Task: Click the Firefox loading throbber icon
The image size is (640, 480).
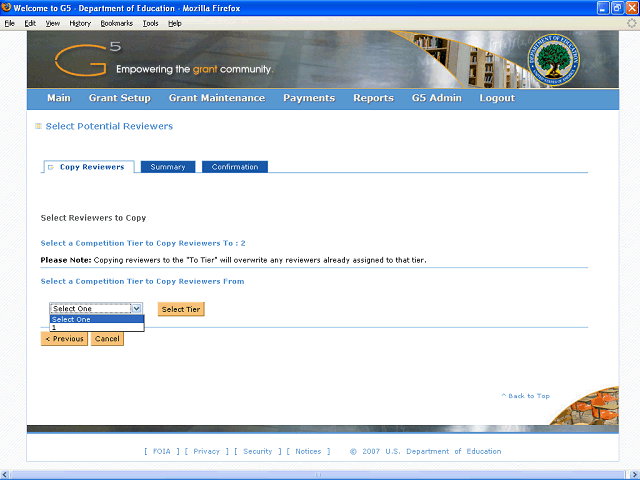Action: (631, 23)
